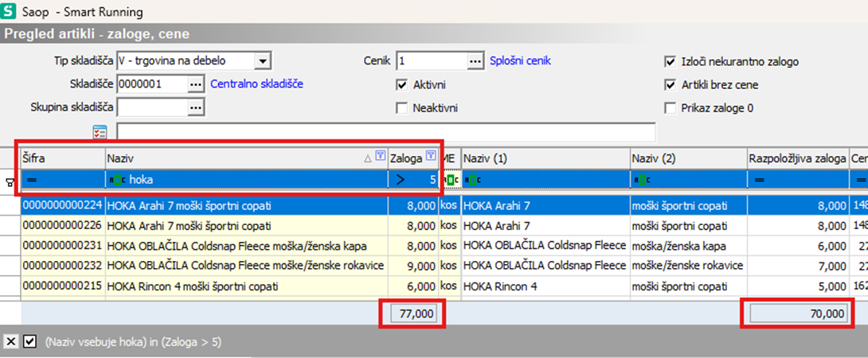Click the Saop logo in the title bar
The image size is (868, 358).
10,11
